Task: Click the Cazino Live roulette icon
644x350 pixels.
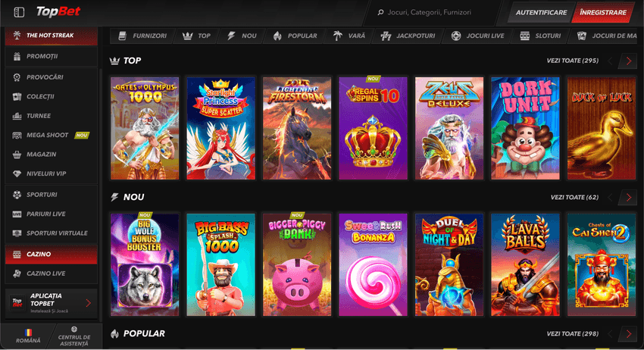Action: click(x=17, y=273)
